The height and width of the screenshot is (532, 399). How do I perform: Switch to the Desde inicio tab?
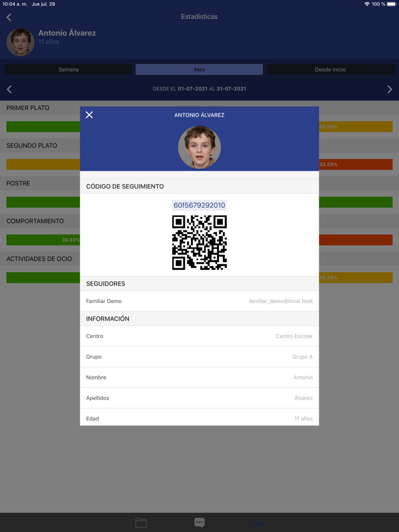[330, 69]
